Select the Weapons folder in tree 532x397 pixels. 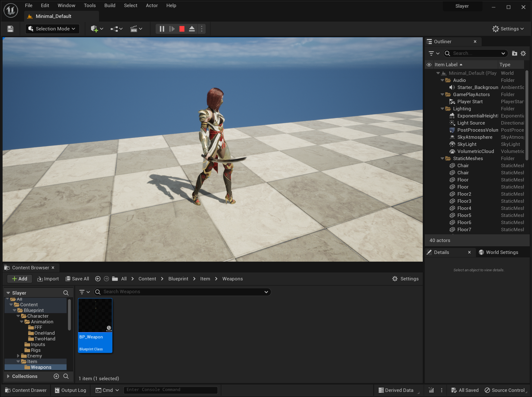click(x=41, y=367)
